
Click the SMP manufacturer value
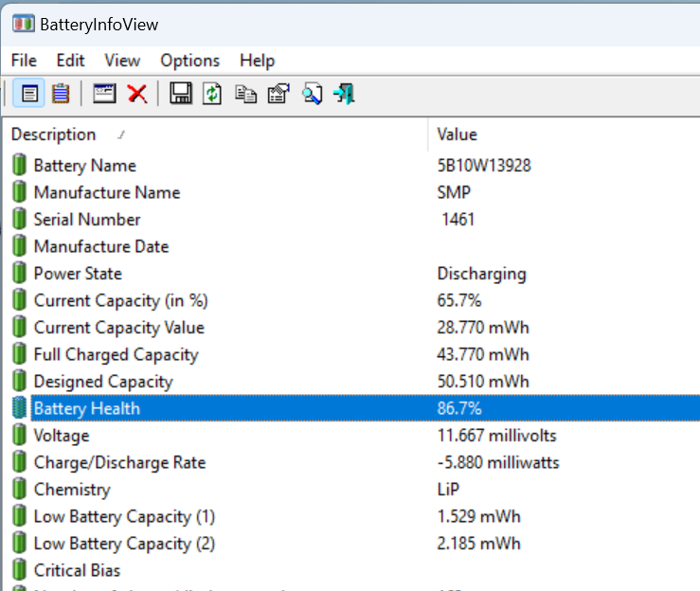pos(454,192)
